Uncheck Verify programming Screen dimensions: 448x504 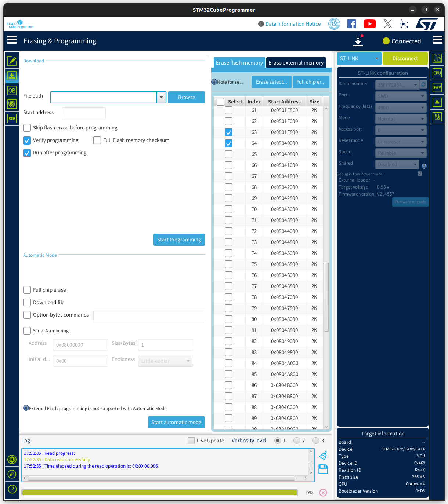27,140
